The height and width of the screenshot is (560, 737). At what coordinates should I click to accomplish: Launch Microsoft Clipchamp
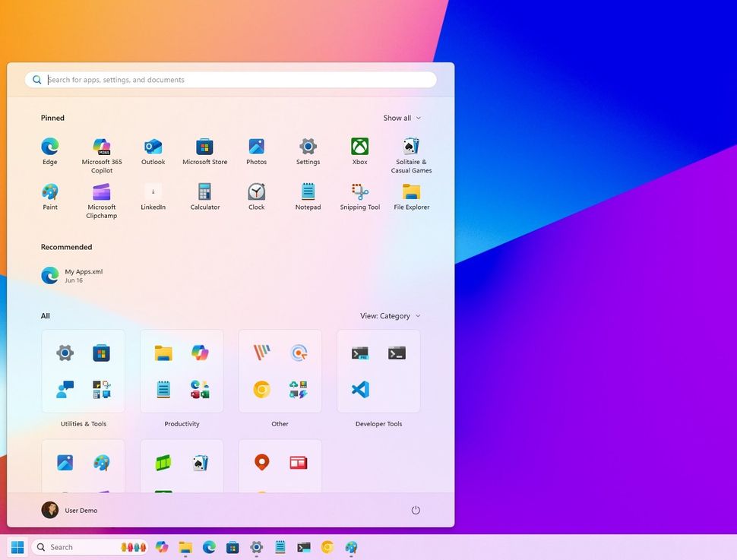tap(101, 193)
